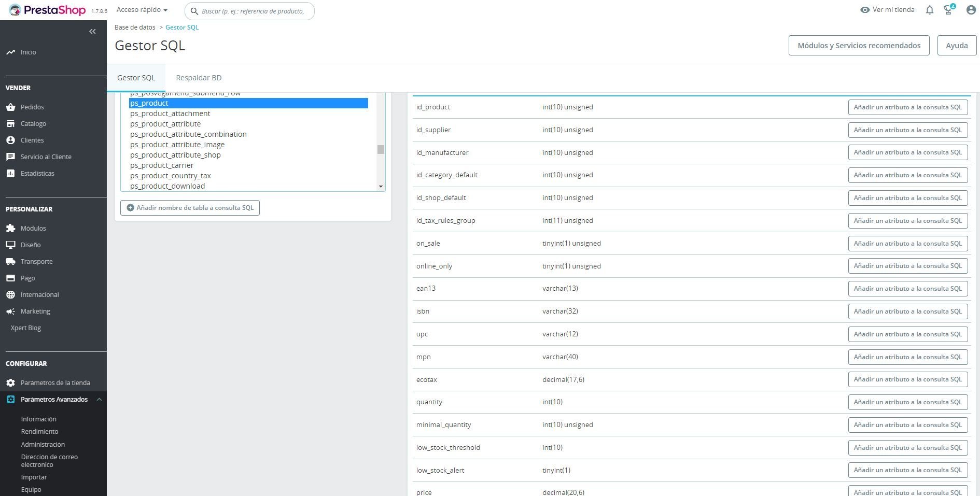Collapse the Parametros Avanzados submenu chevron
This screenshot has width=980, height=496.
99,400
